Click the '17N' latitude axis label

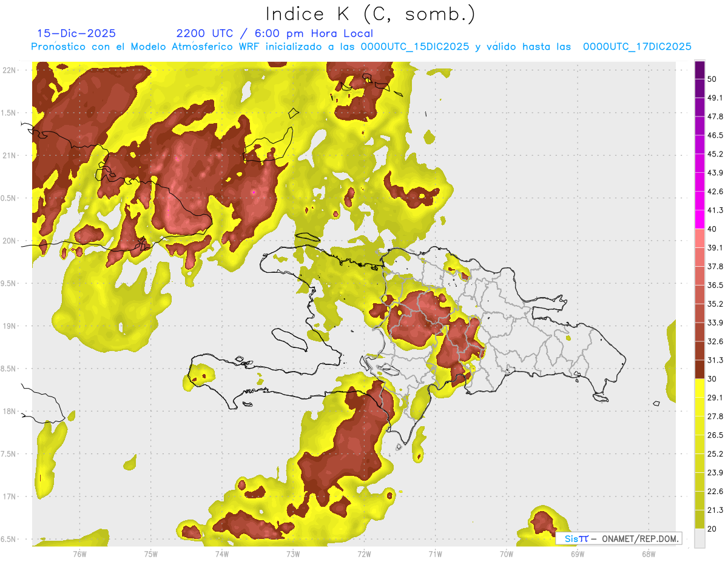[x=9, y=497]
